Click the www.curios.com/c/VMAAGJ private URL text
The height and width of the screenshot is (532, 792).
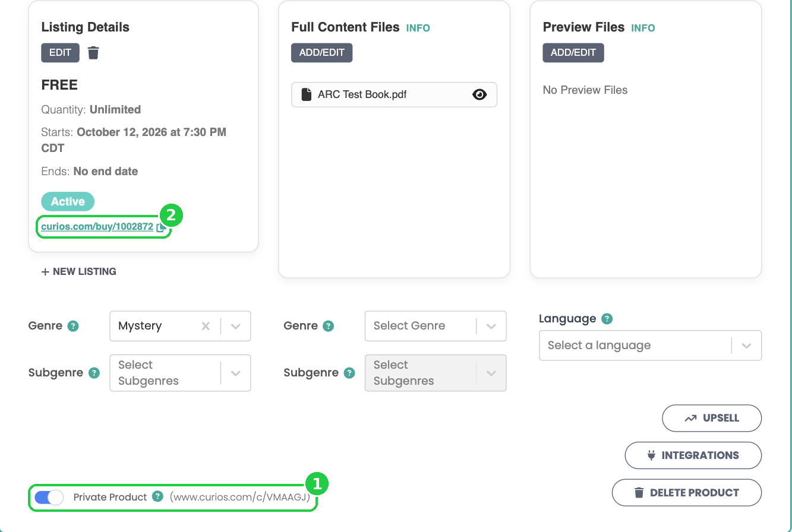[x=240, y=498]
